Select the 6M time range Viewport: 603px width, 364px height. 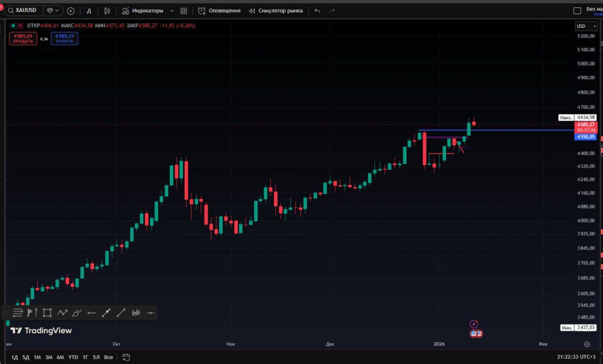coord(60,357)
